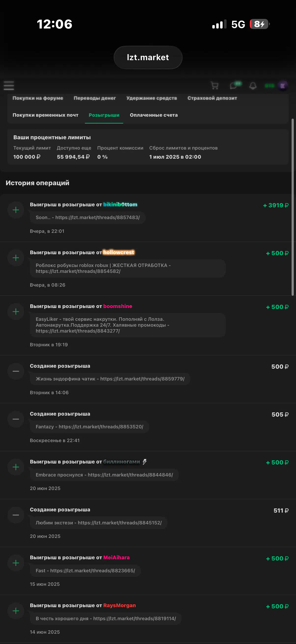The height and width of the screenshot is (644, 296).
Task: Select the Покупки временных почт tab
Action: (45, 115)
